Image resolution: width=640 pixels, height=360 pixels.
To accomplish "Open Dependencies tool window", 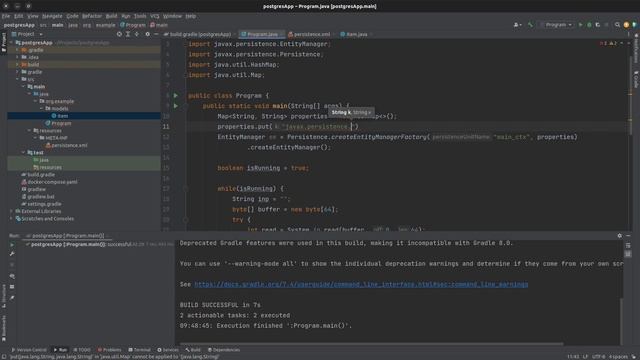I will point(224,350).
